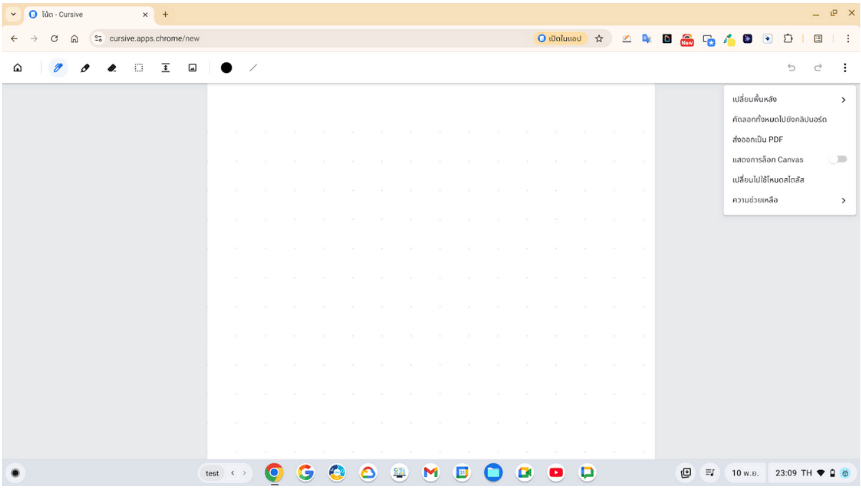The image size is (861, 490).
Task: Click the Insert space tool
Action: click(x=166, y=68)
